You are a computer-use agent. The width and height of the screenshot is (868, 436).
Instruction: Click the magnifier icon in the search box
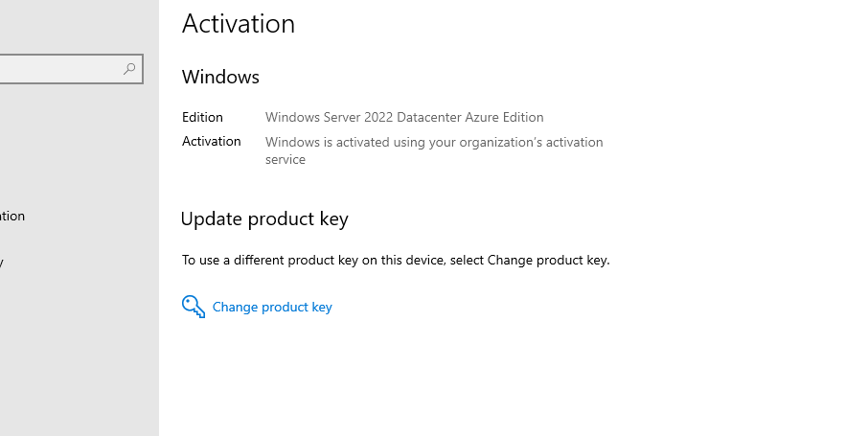coord(129,69)
